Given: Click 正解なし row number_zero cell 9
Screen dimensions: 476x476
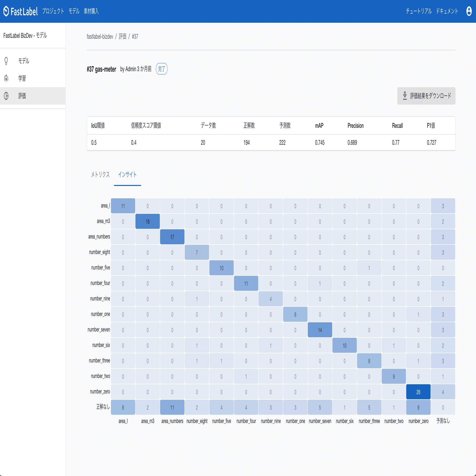Looking at the screenshot, I should point(418,407).
